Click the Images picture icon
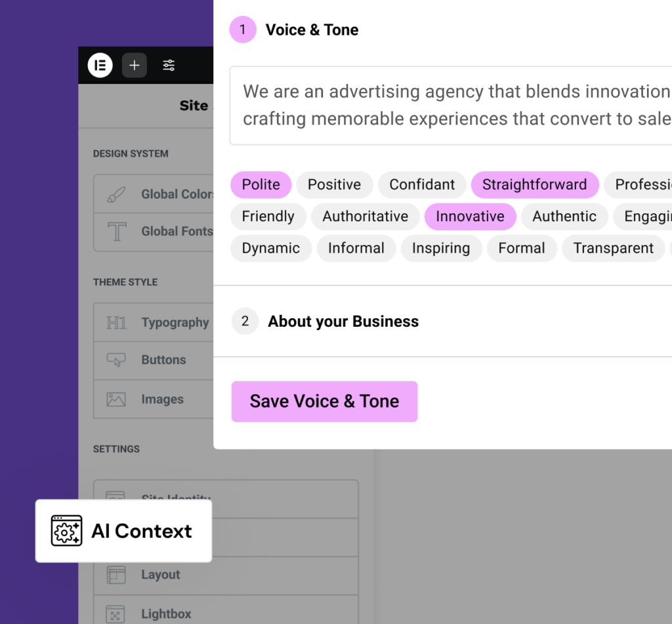Screen dimensions: 672x624 [116, 399]
